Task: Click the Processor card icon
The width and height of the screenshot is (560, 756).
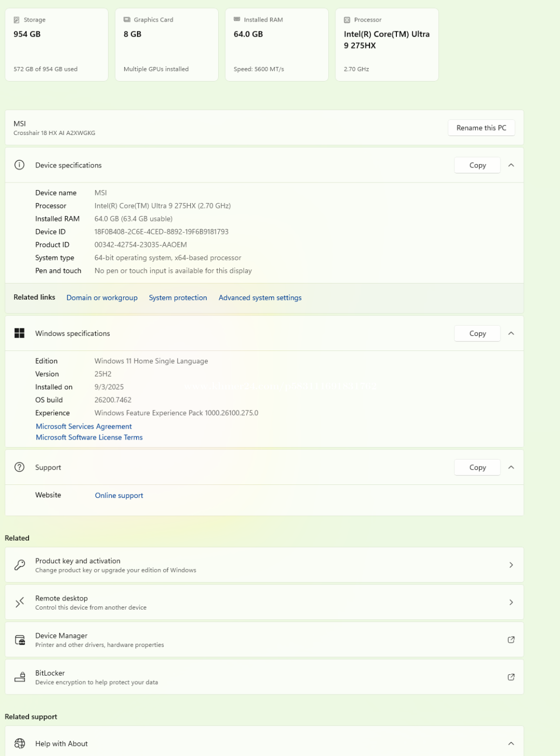Action: tap(347, 20)
